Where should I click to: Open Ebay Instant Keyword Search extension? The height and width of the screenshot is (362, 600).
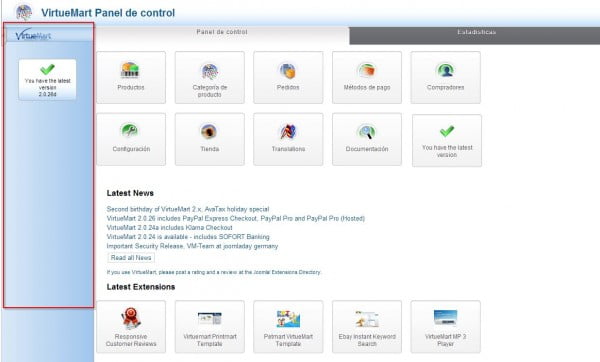click(367, 326)
